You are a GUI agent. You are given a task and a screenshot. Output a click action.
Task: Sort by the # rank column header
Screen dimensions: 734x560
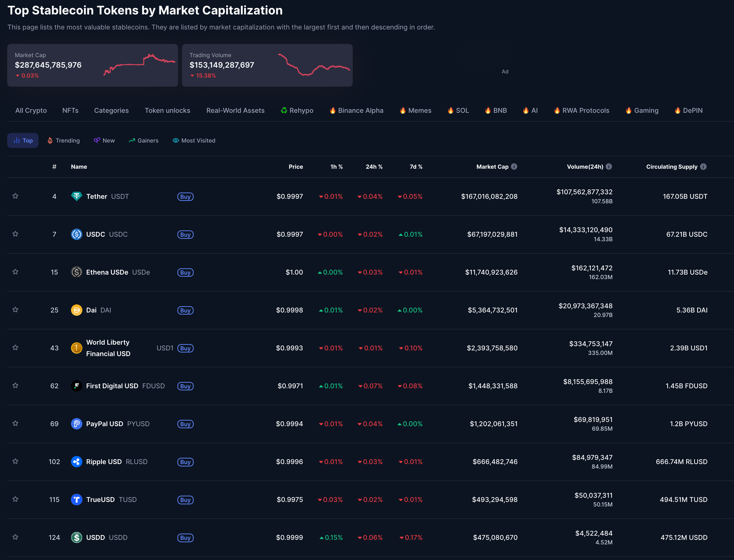pyautogui.click(x=54, y=167)
